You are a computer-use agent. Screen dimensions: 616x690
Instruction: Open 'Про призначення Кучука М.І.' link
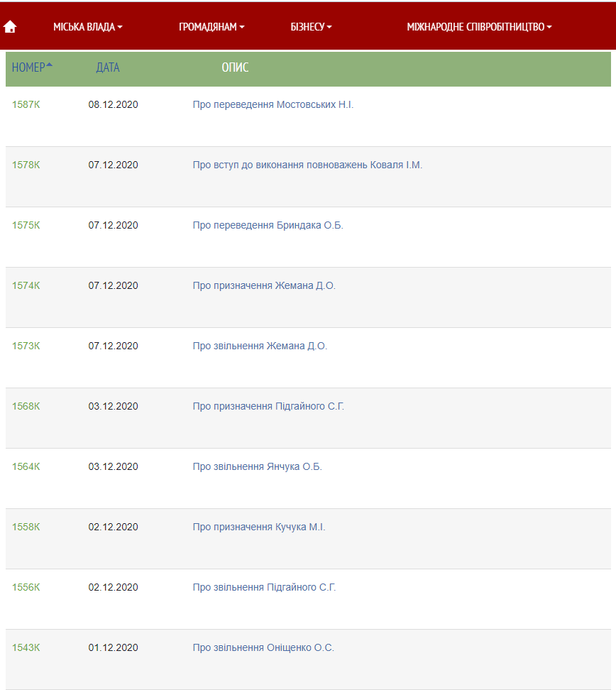[259, 527]
